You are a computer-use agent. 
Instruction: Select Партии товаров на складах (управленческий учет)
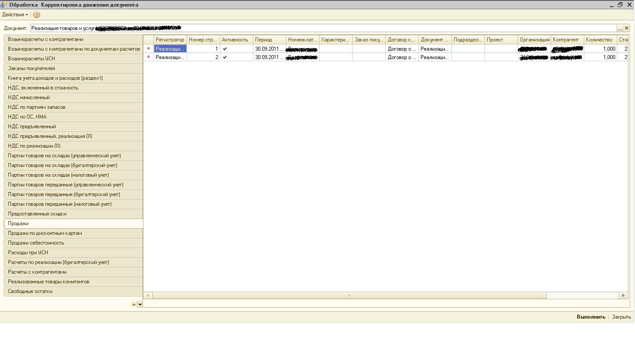(73, 156)
